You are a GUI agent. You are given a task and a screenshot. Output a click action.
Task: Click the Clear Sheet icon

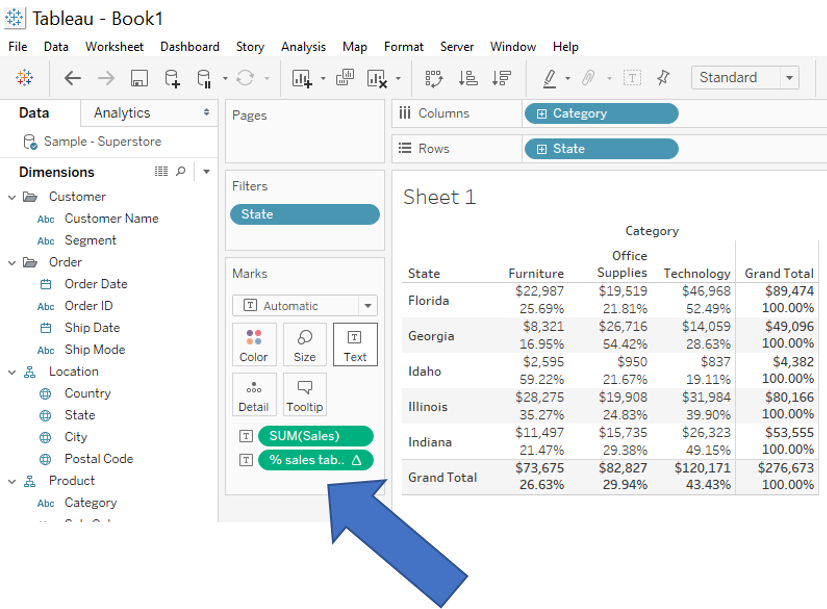[x=377, y=78]
